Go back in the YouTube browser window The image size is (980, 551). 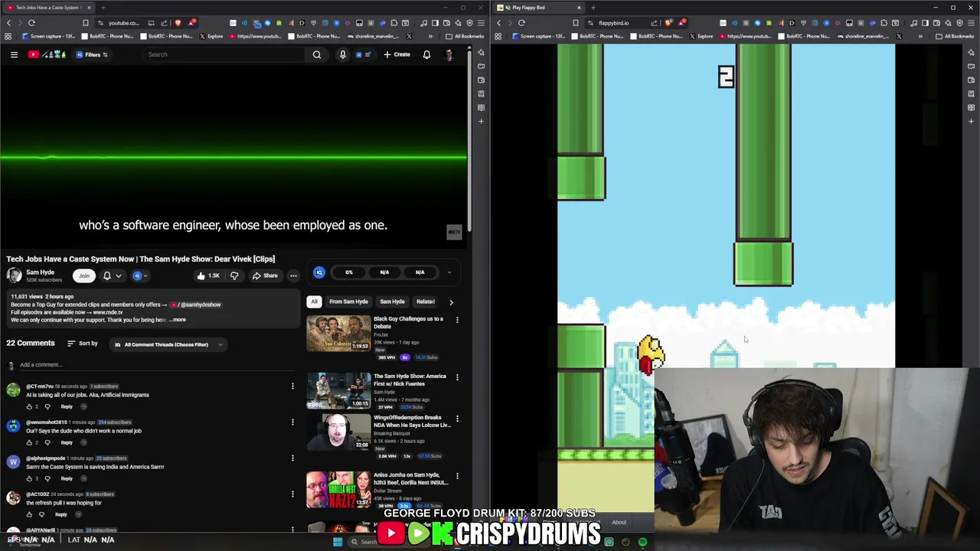[8, 23]
